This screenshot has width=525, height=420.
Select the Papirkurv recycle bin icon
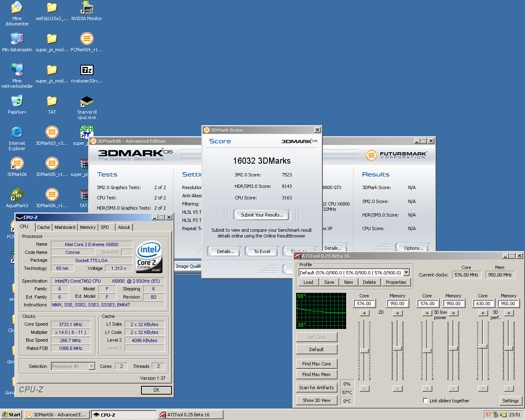17,105
